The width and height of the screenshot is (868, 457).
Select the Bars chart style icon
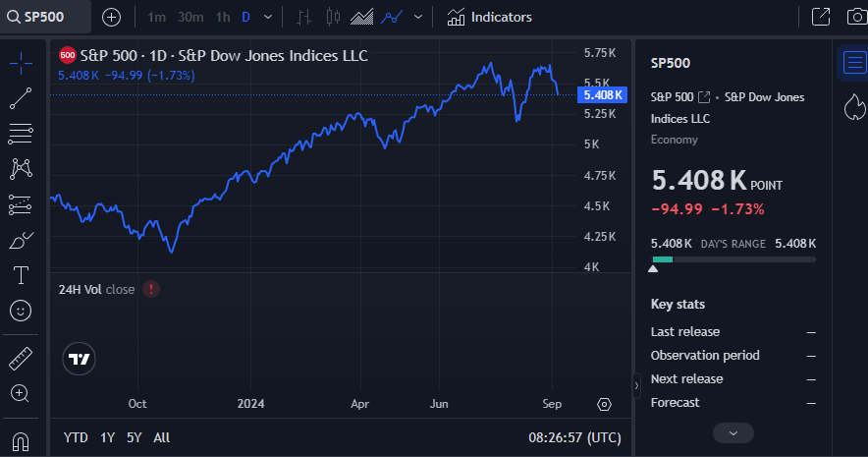point(303,17)
